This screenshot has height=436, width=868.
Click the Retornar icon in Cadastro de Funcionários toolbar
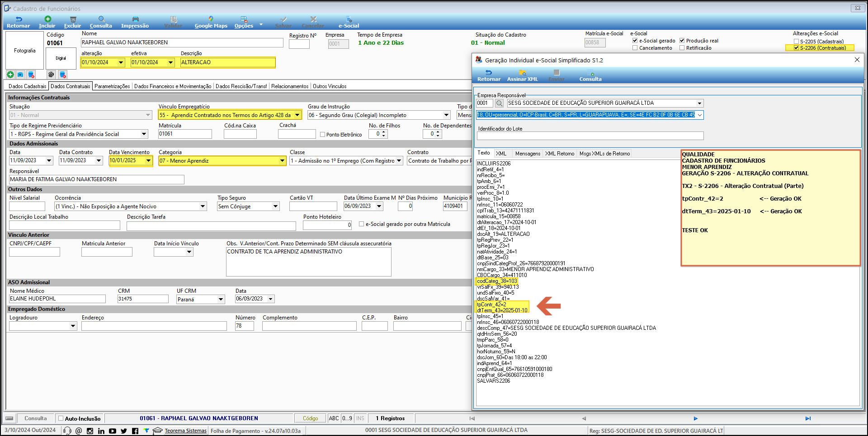tap(19, 19)
